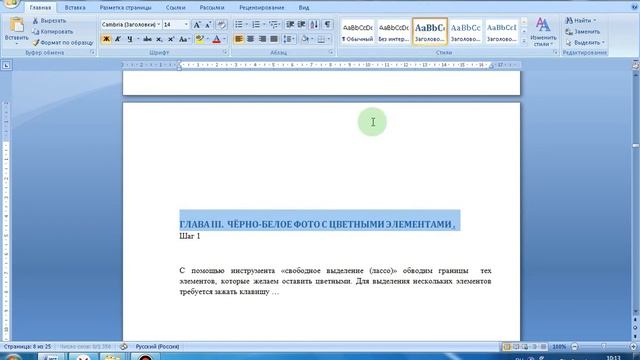
Task: Click the spell check status bar icon
Action: pos(123,347)
